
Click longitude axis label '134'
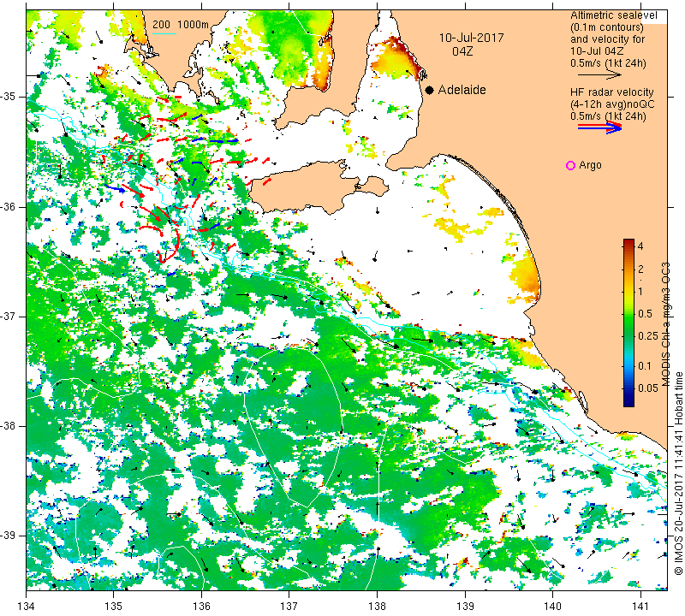point(27,607)
